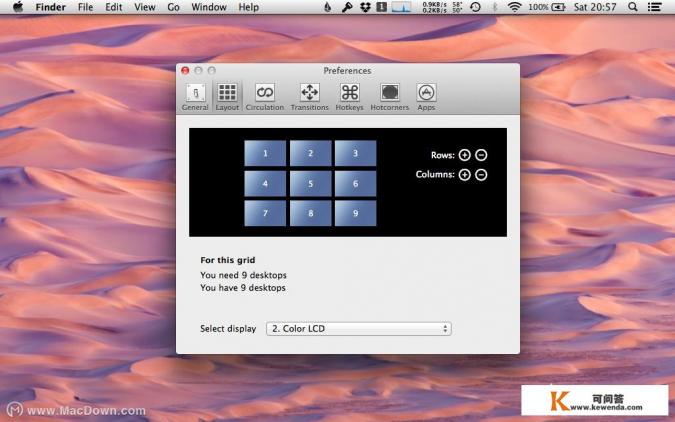Open the Help menu
Screen dimensions: 675x422
[x=249, y=7]
